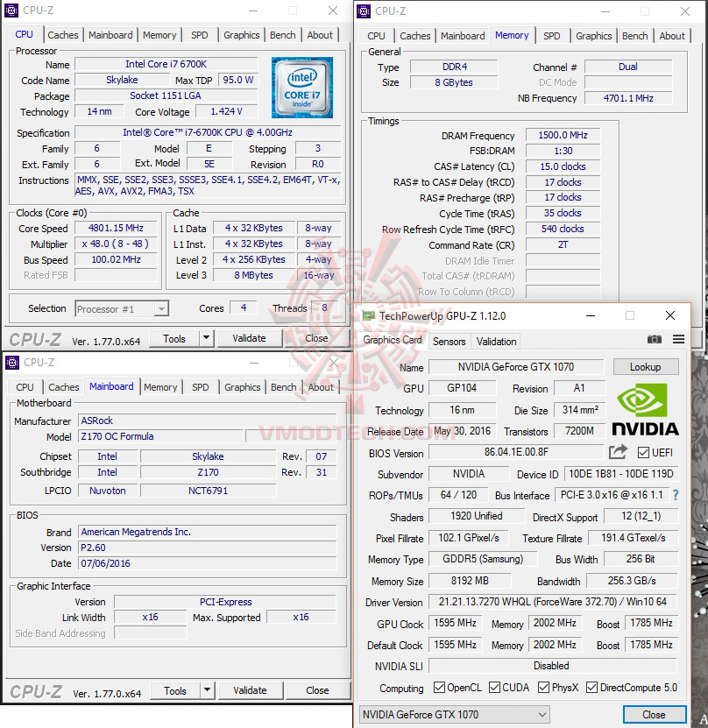The image size is (708, 728).
Task: Click CAS# Latency value 15.0 clocks
Action: click(x=563, y=166)
